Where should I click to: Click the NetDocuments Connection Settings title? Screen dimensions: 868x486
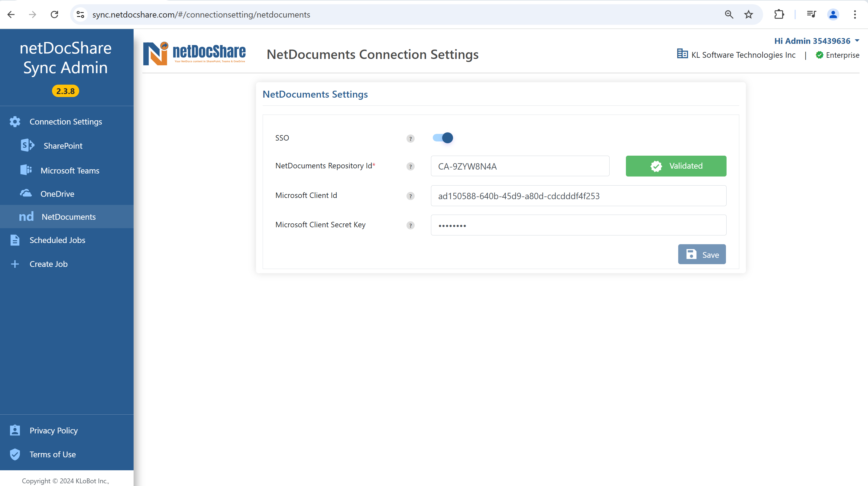(372, 54)
